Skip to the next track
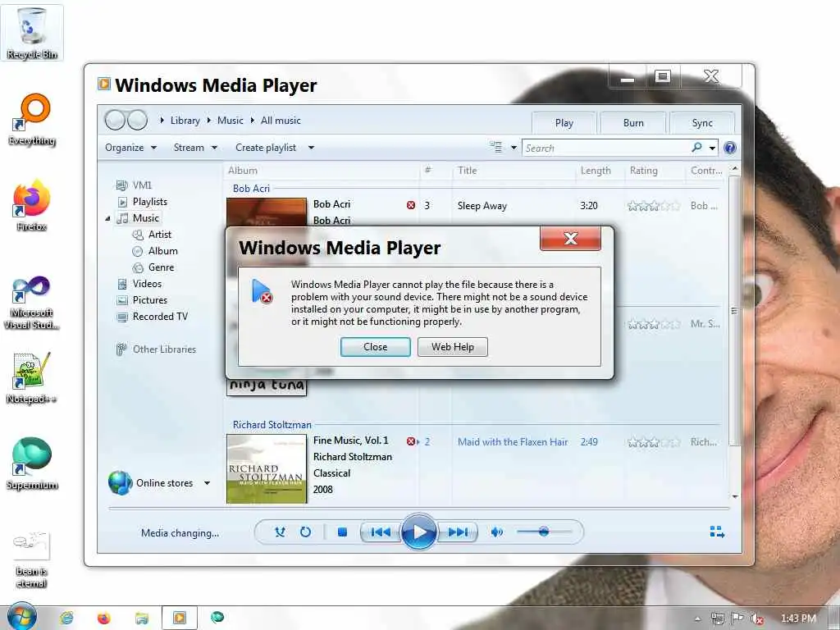840x630 pixels. point(458,532)
